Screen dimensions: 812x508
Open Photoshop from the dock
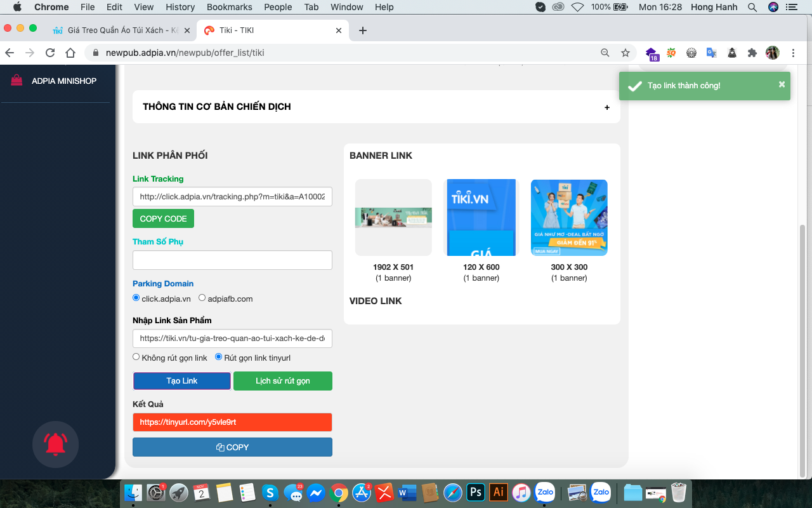[x=475, y=492]
